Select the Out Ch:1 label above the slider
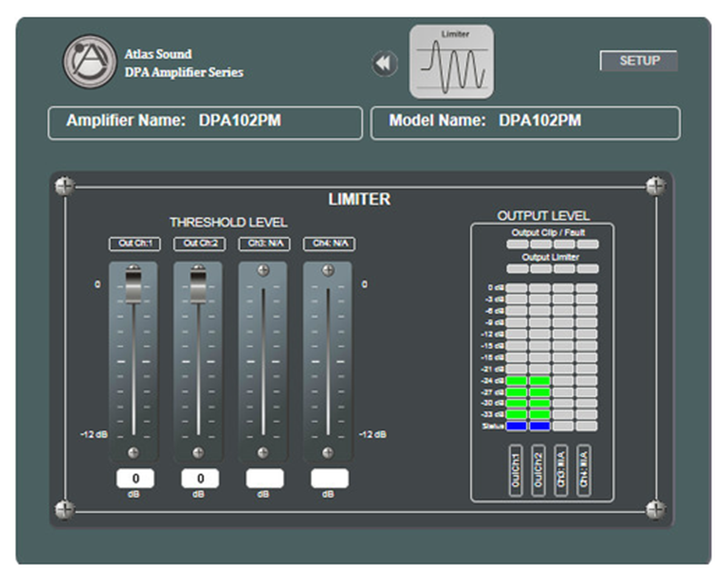The height and width of the screenshot is (585, 728). coord(133,244)
